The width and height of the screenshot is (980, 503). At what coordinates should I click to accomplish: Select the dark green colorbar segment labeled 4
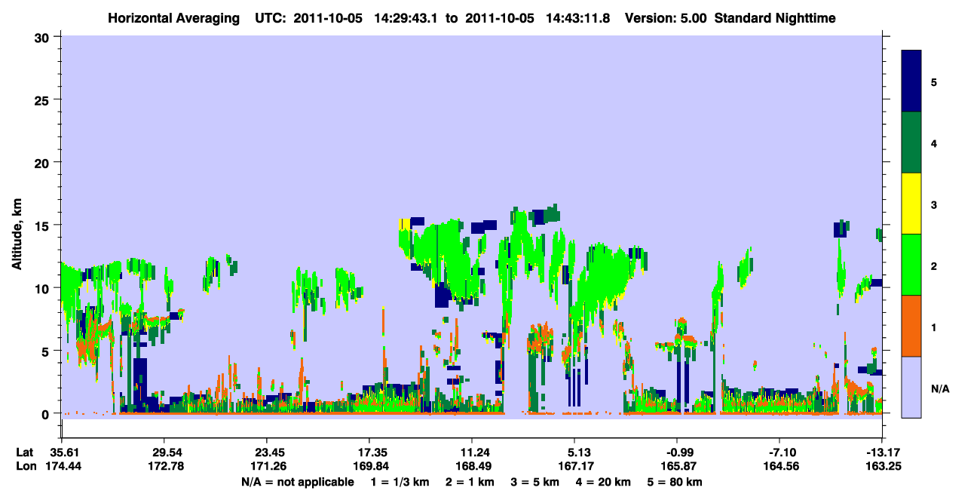(x=911, y=143)
